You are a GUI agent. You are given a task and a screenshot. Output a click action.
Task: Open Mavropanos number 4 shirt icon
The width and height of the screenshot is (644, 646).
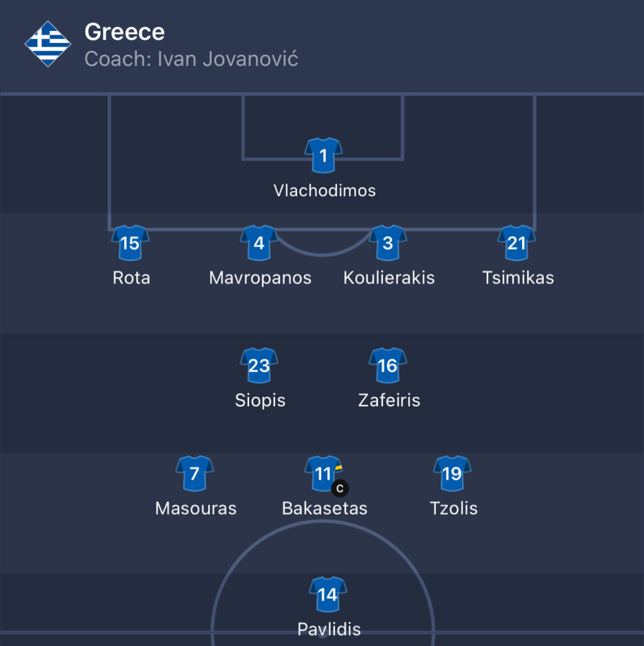(259, 243)
